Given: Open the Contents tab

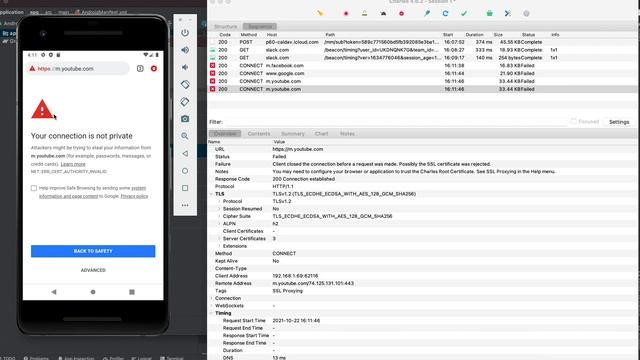Looking at the screenshot, I should 259,133.
